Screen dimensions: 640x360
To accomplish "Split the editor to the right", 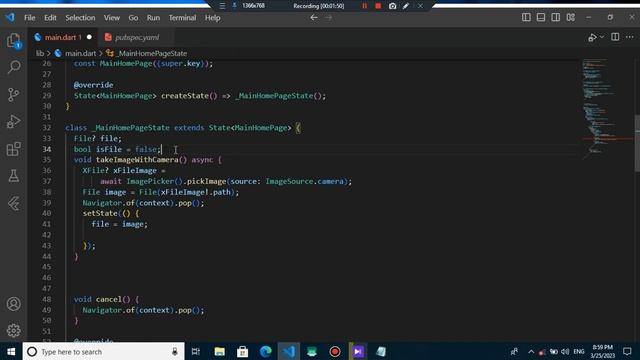I will 615,37.
